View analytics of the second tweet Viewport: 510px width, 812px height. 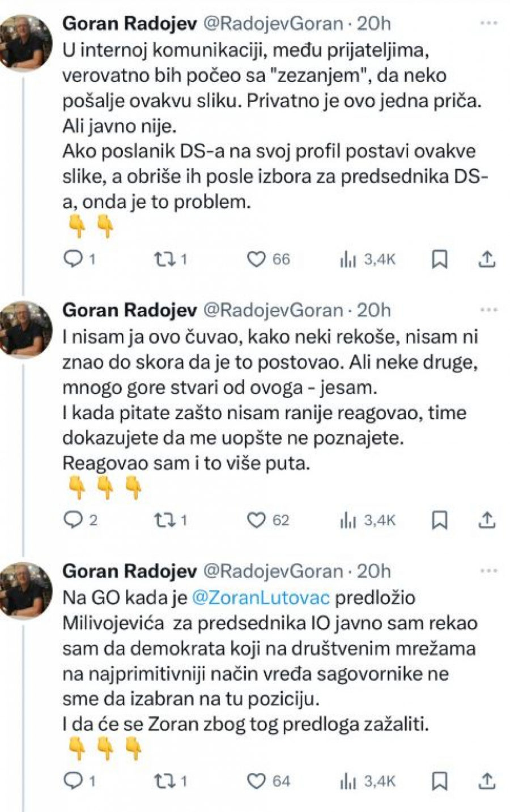pyautogui.click(x=347, y=520)
